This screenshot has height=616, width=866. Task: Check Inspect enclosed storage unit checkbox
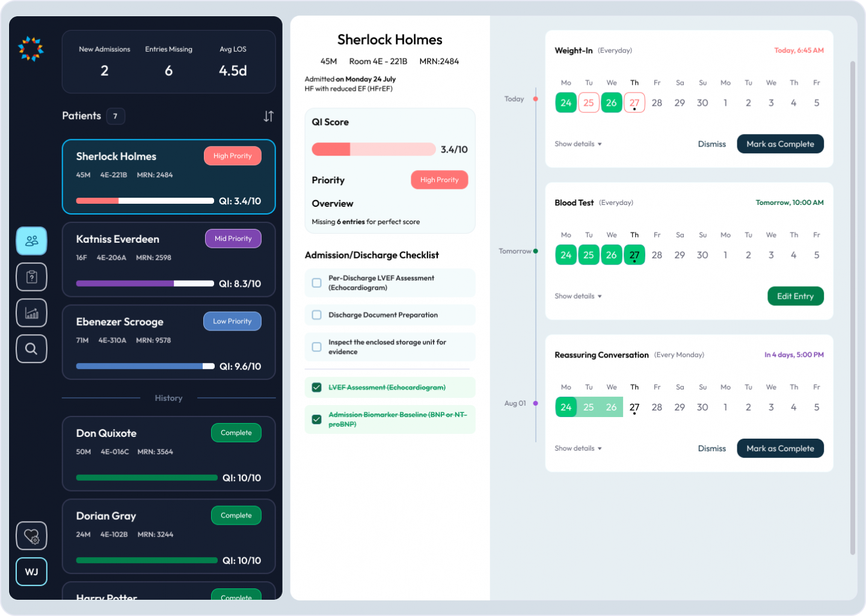coord(316,347)
